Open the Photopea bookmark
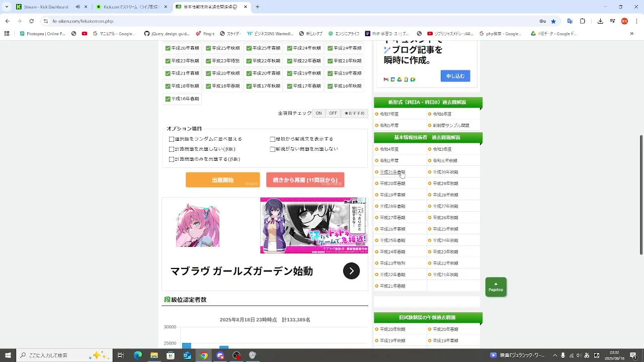The image size is (644, 362). [x=43, y=34]
